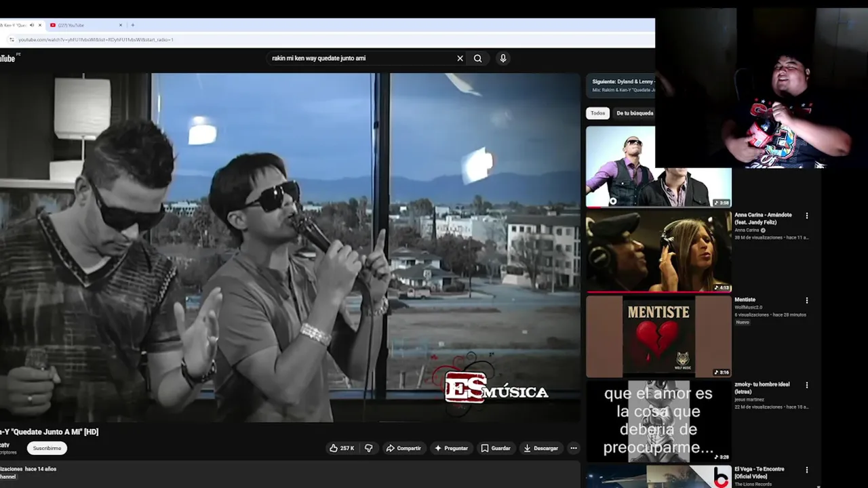The image size is (868, 488).
Task: Close the Ken-Y Quedate tab
Action: pos(40,25)
